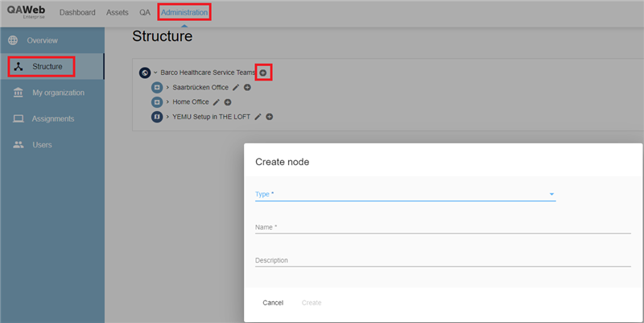The image size is (644, 323).
Task: Expand the Home Office node
Action: [x=167, y=101]
